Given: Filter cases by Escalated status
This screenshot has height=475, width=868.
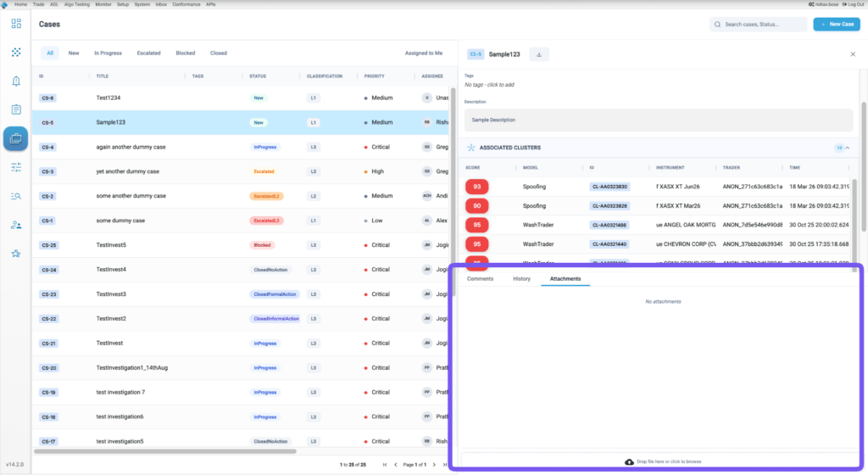Looking at the screenshot, I should coord(148,53).
